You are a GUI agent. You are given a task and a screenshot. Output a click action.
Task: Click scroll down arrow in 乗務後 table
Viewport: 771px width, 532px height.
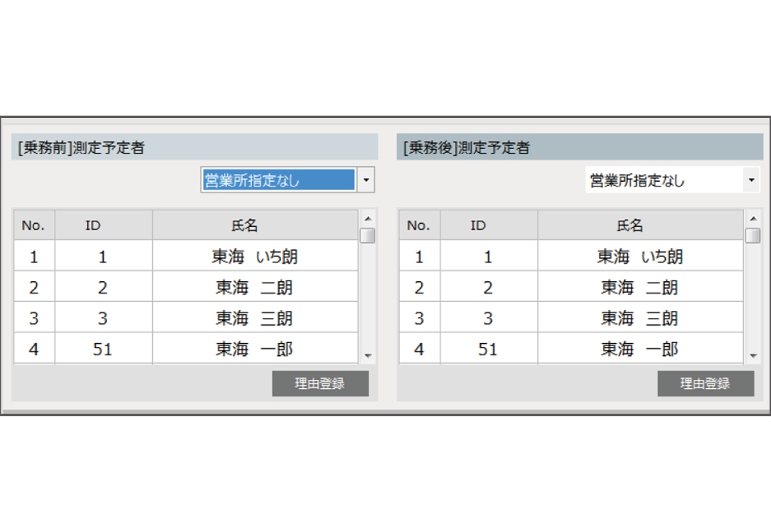(753, 356)
